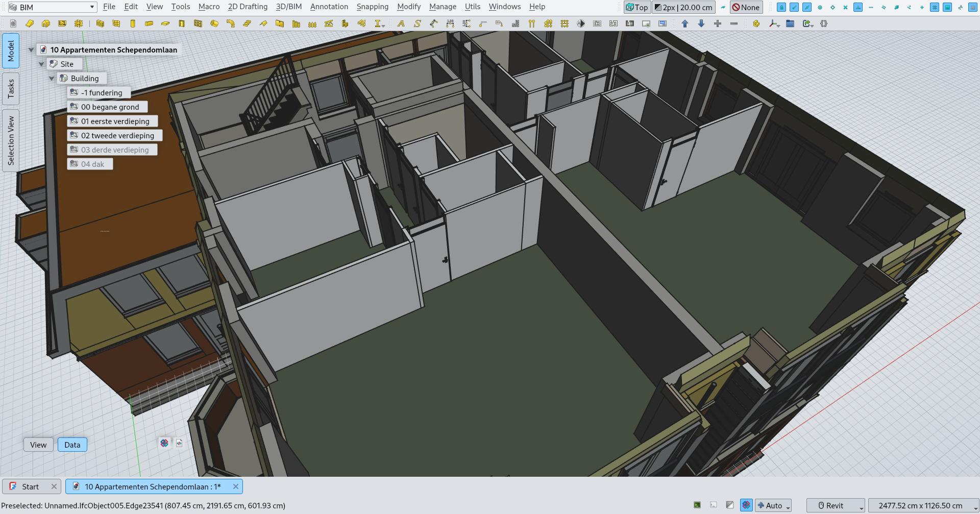
Task: Select the Section Plane tool
Action: coord(581,23)
